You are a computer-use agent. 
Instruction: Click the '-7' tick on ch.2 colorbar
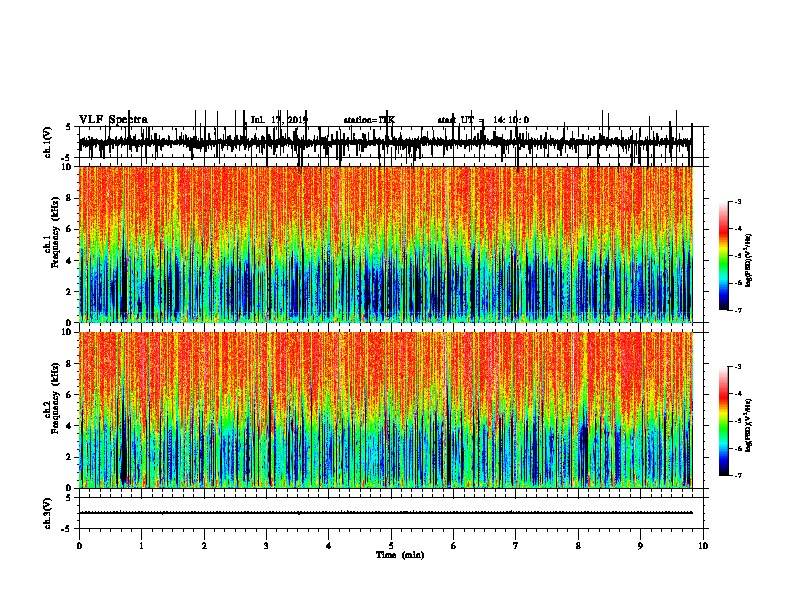(x=738, y=475)
